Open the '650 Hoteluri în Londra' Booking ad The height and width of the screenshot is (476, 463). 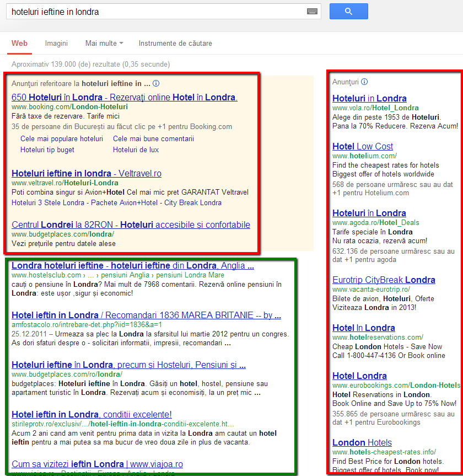click(x=125, y=97)
